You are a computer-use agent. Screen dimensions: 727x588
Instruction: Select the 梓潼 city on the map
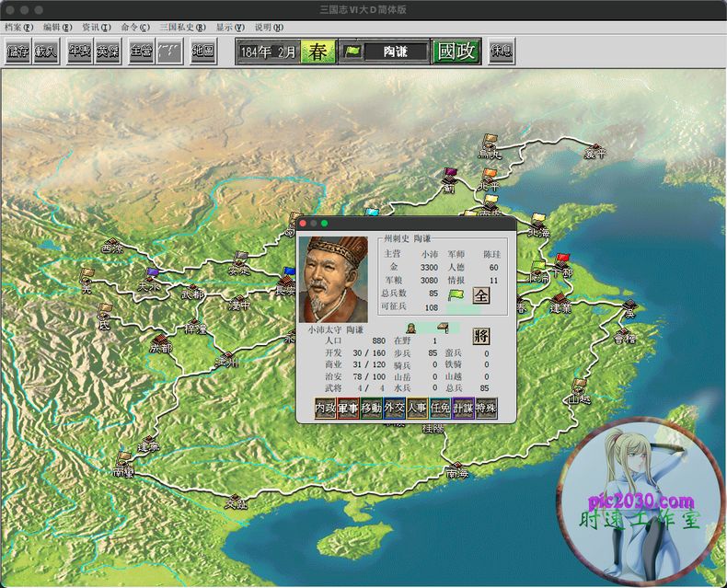coord(195,326)
